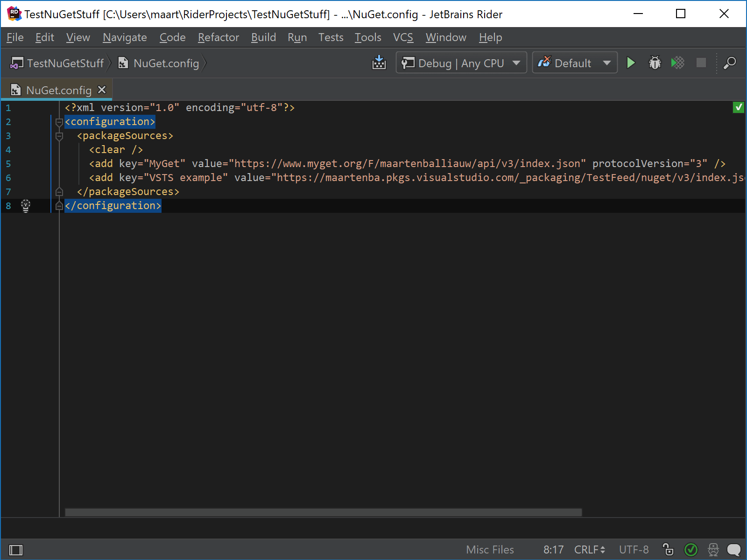Click the JetBrains Rider logo in title bar
The width and height of the screenshot is (747, 560).
click(14, 14)
